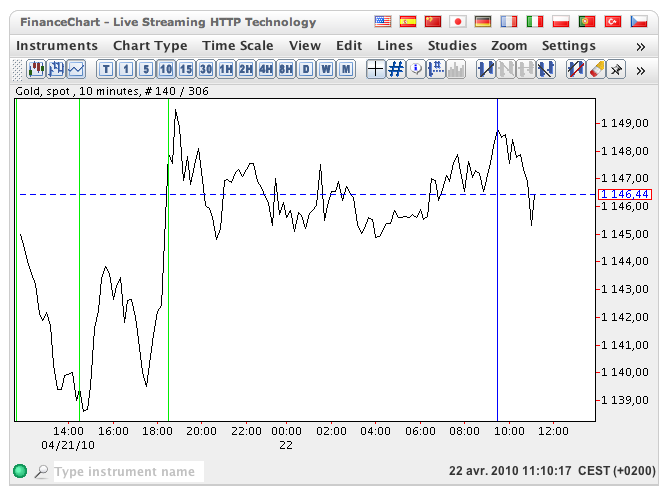Switch to the bar chart type icon
Image resolution: width=662 pixels, height=488 pixels.
click(x=56, y=69)
